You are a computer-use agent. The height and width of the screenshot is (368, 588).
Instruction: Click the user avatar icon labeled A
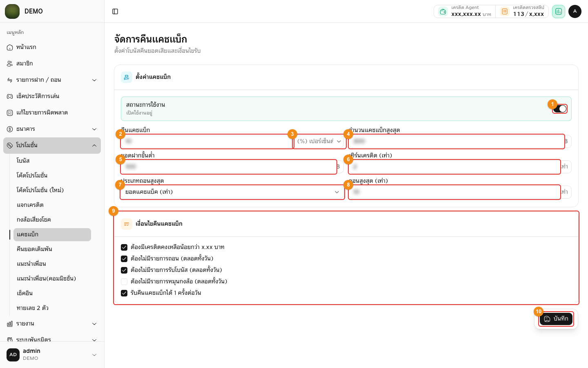[x=575, y=11]
